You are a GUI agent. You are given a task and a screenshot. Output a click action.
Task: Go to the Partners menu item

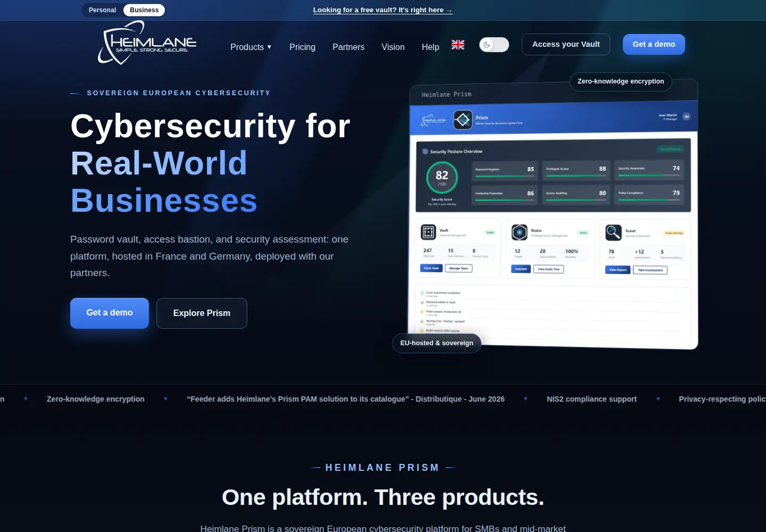(348, 47)
